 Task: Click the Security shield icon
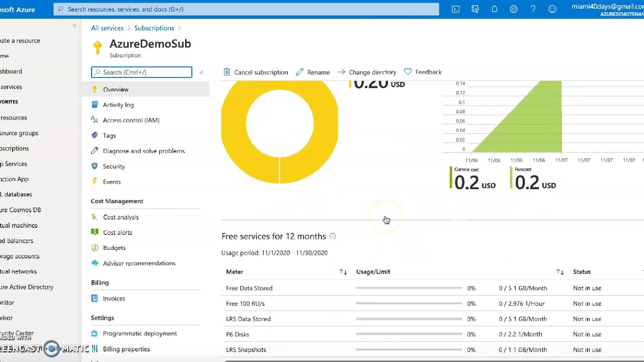click(x=95, y=166)
